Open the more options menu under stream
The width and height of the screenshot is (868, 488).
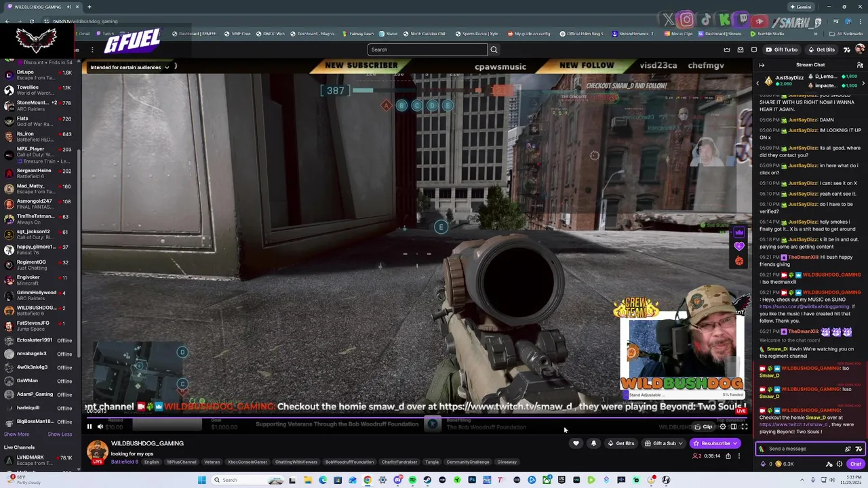pos(739,456)
